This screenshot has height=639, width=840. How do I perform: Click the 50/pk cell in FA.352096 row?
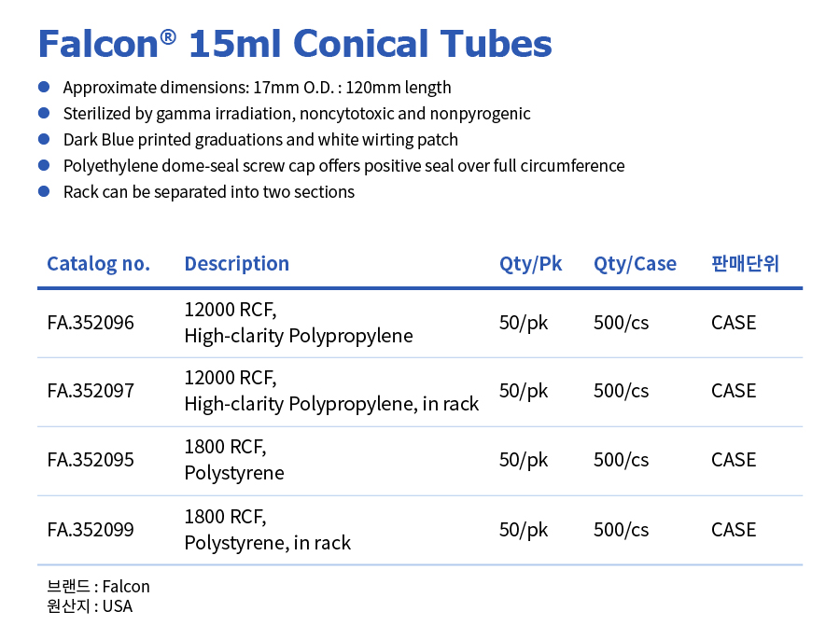tap(524, 323)
